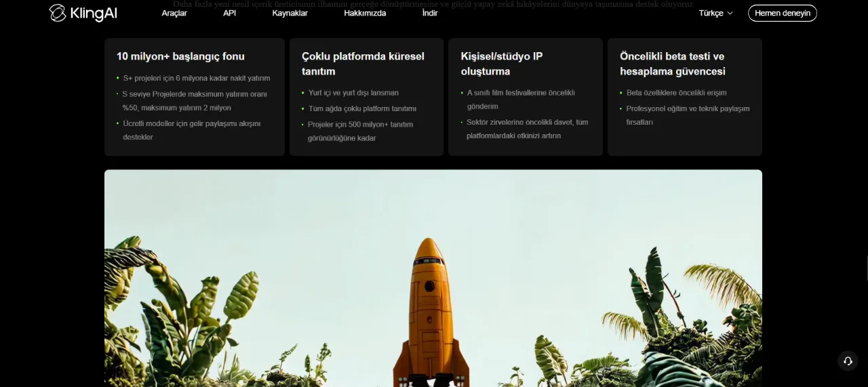Select the API menu item

pos(229,13)
